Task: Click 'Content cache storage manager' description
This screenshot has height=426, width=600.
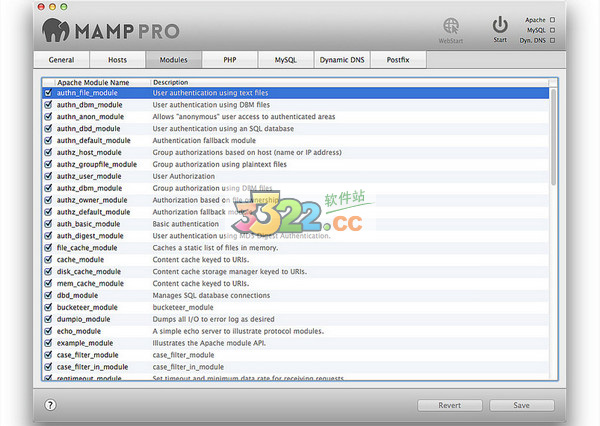Action: (230, 271)
